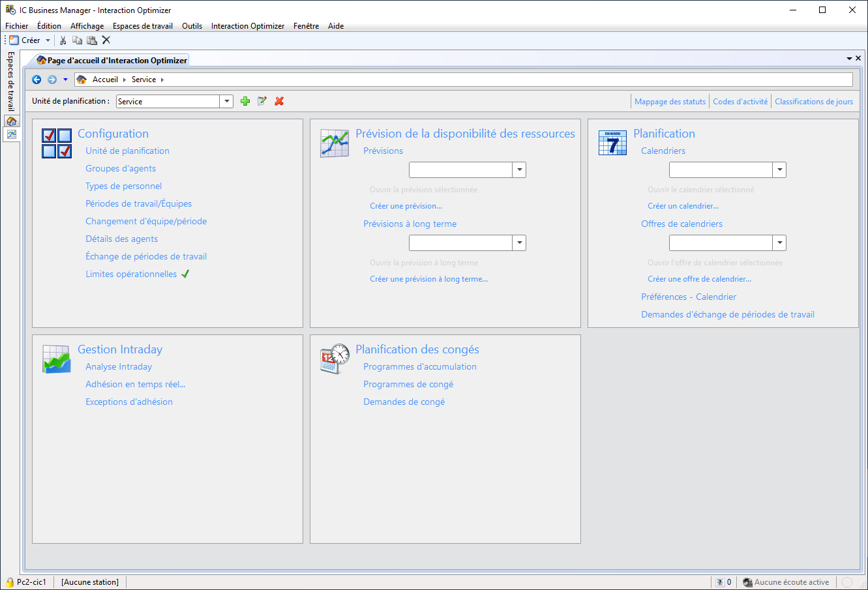Expand the Unité de planification dropdown
The image size is (868, 590).
coord(226,101)
